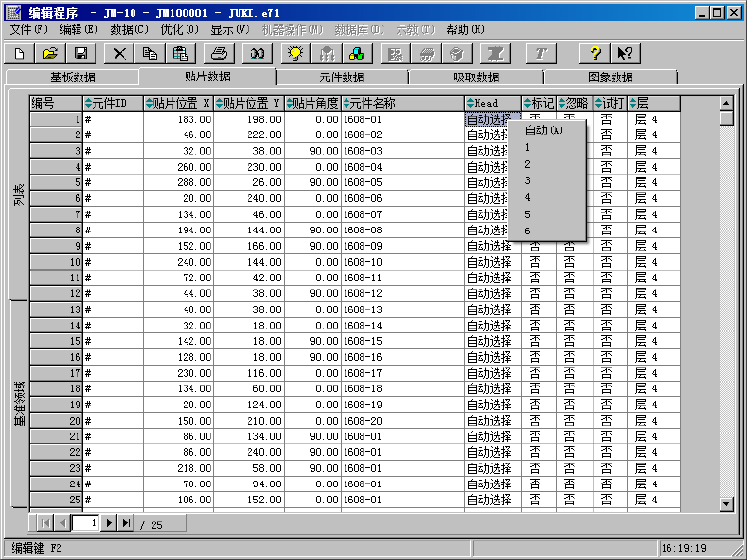Open the 显示(V) menu
Image resolution: width=747 pixels, height=560 pixels.
230,30
